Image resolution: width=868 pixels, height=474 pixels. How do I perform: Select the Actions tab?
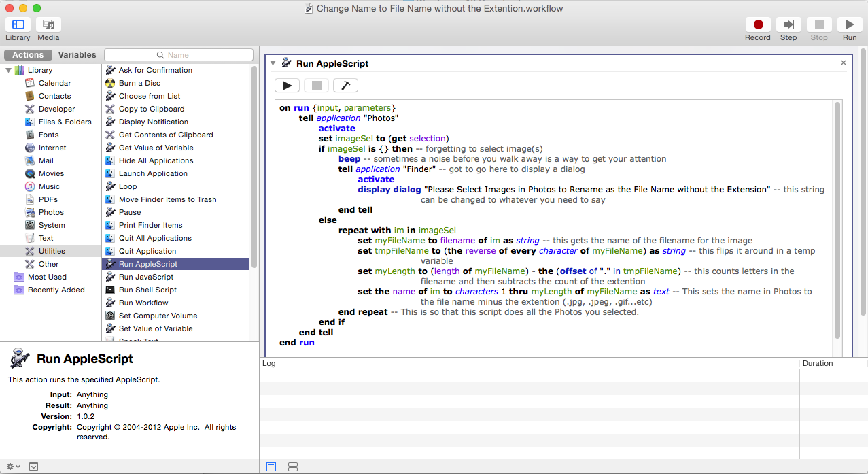click(28, 55)
